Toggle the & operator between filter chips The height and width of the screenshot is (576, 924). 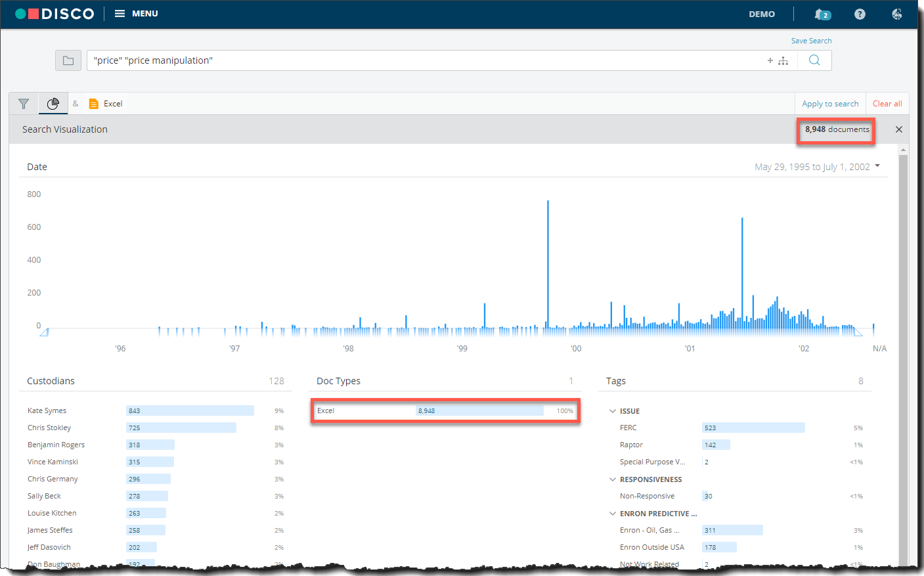coord(76,104)
